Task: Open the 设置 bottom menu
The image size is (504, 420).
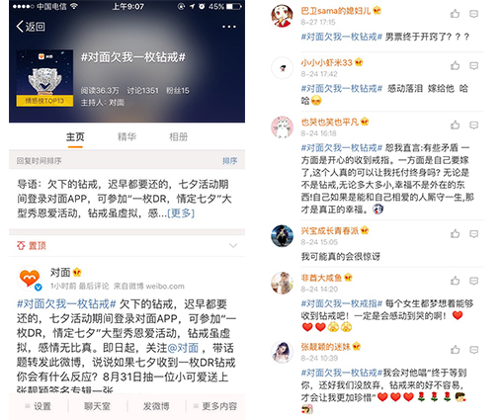Action: [x=39, y=406]
